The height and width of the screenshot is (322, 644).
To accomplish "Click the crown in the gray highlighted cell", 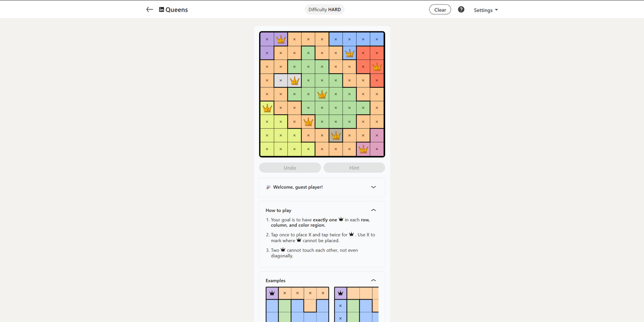I will [x=336, y=136].
